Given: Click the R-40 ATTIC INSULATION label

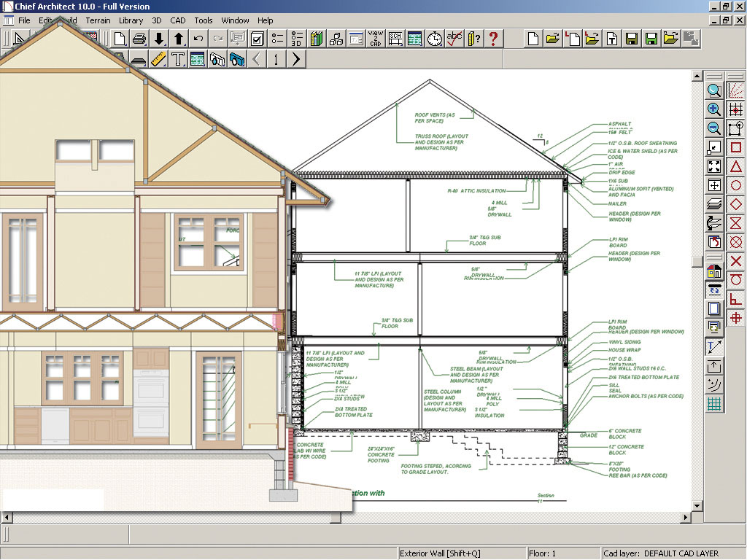Looking at the screenshot, I should click(476, 190).
